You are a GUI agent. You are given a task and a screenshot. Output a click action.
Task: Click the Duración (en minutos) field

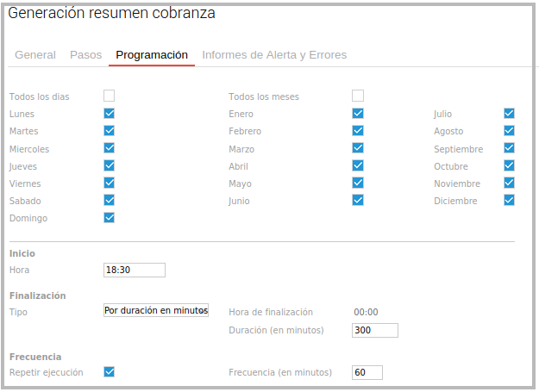click(x=374, y=330)
